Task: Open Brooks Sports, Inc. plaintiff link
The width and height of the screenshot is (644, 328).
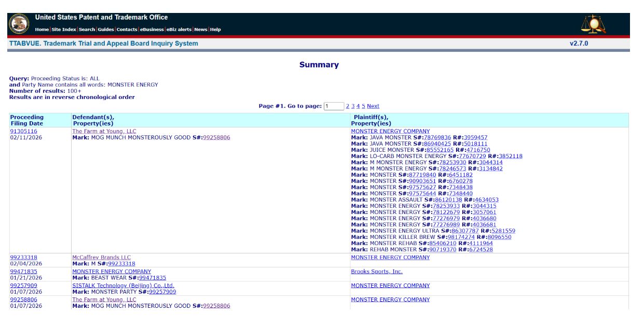Action: point(376,272)
